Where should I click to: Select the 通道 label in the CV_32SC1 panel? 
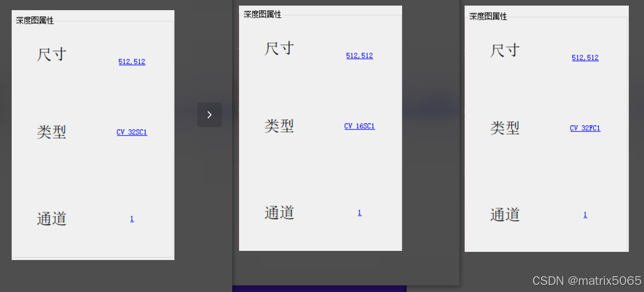(52, 218)
